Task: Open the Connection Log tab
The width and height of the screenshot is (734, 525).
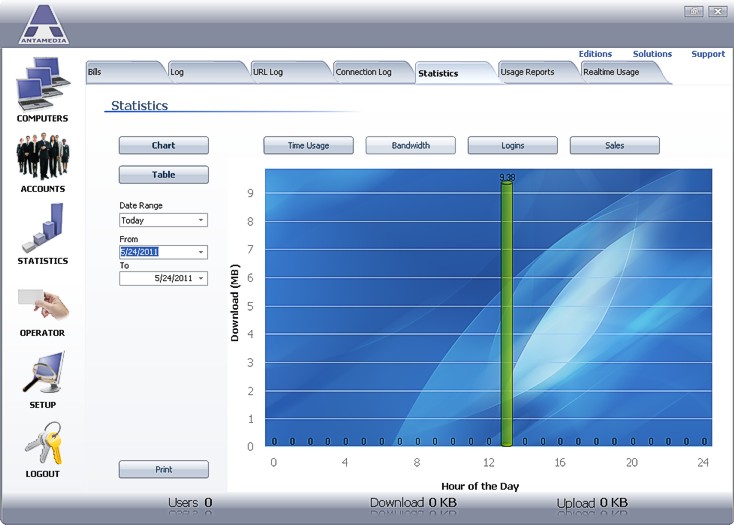Action: pyautogui.click(x=373, y=72)
